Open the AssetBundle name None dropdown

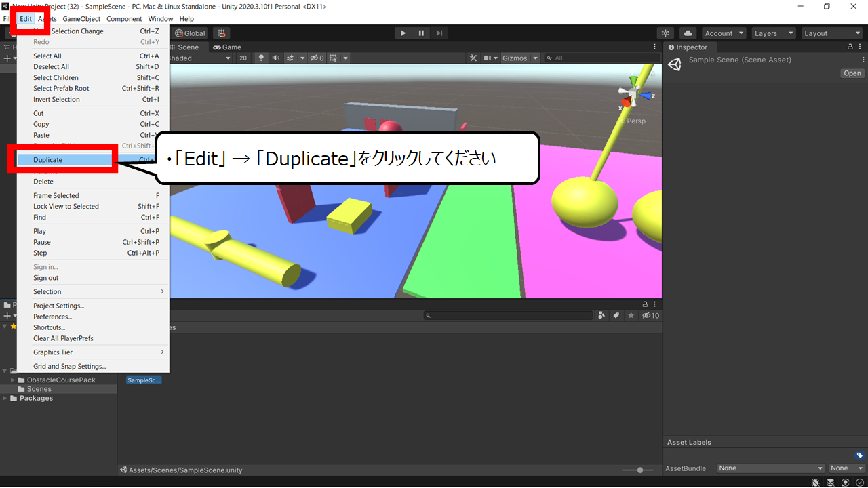771,468
